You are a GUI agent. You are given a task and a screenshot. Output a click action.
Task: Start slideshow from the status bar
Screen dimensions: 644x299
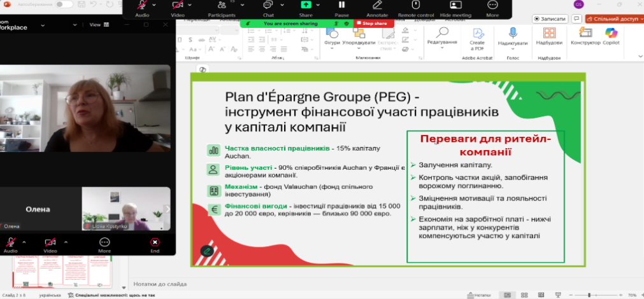558,295
